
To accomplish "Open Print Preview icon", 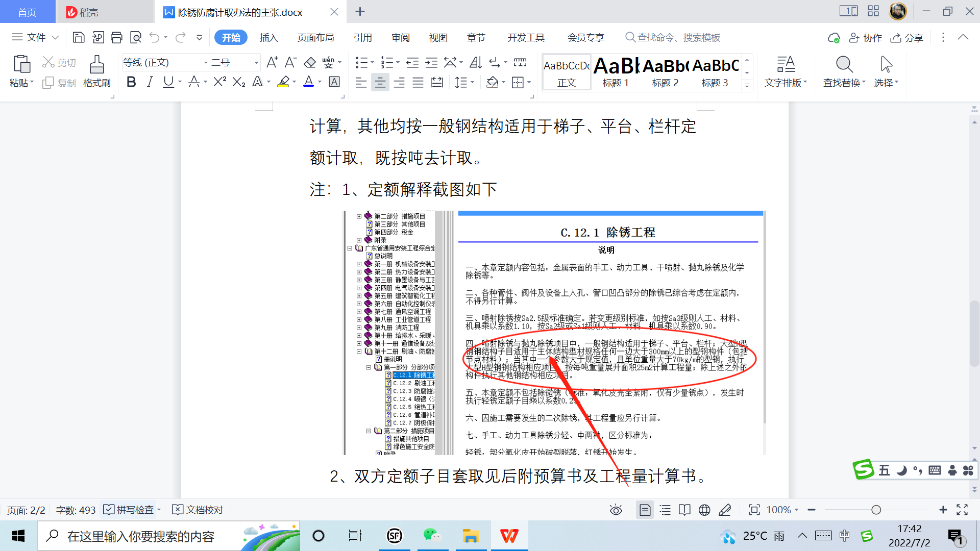I will [135, 37].
